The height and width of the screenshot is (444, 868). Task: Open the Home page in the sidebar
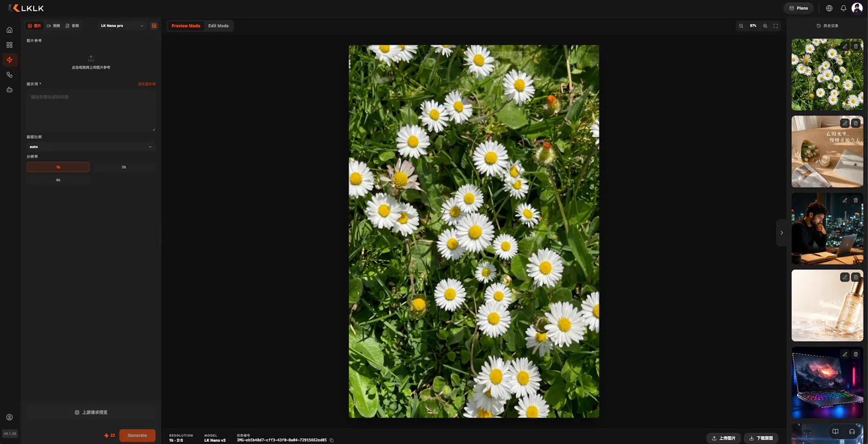coord(9,30)
